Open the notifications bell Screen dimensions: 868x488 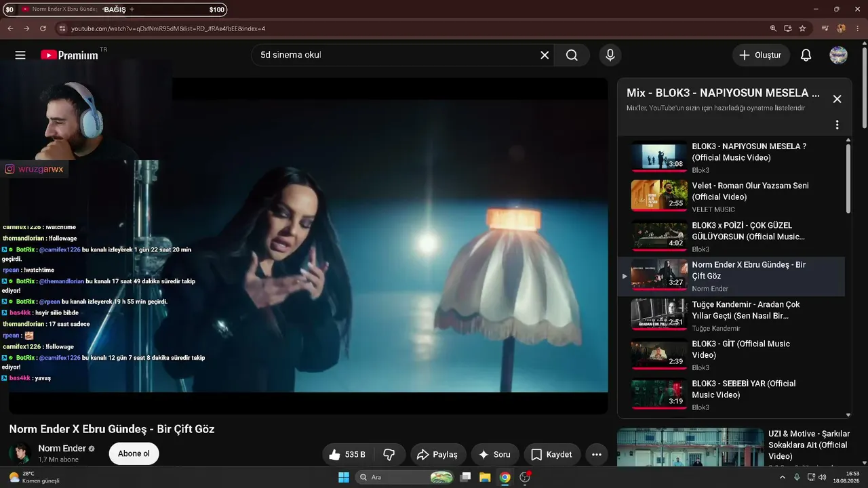coord(806,55)
